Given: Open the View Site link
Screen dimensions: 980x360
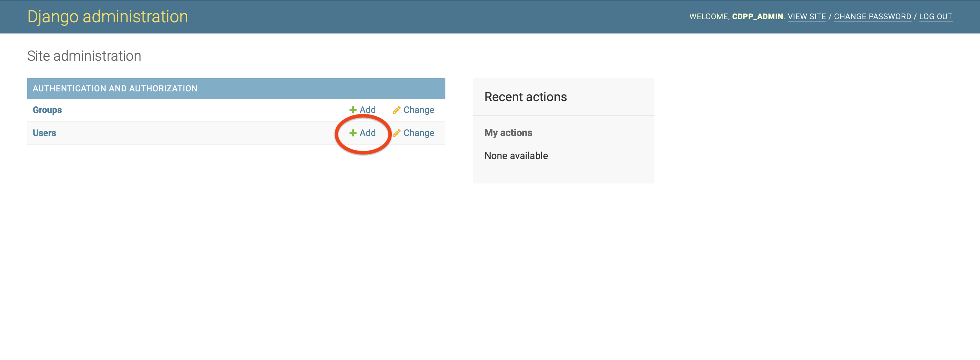Looking at the screenshot, I should pos(806,17).
